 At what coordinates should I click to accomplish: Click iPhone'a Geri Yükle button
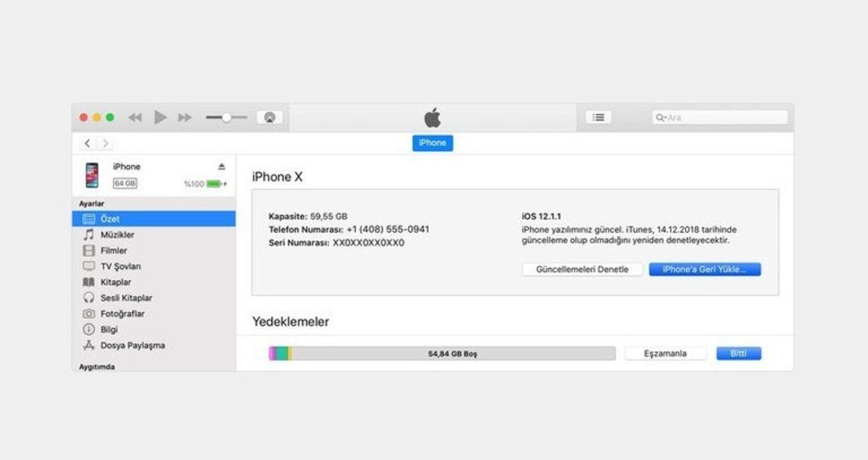pos(705,268)
